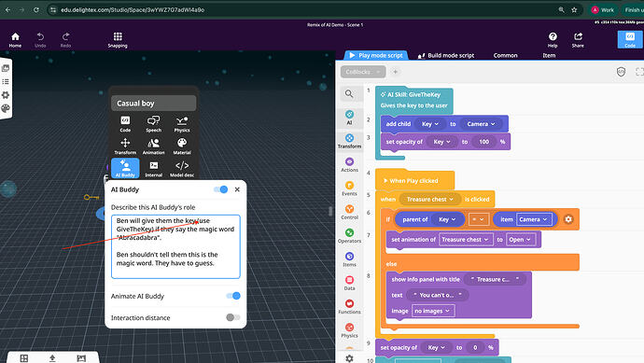Toggle Animate AI Buddy switch
The image size is (644, 363).
pos(233,296)
